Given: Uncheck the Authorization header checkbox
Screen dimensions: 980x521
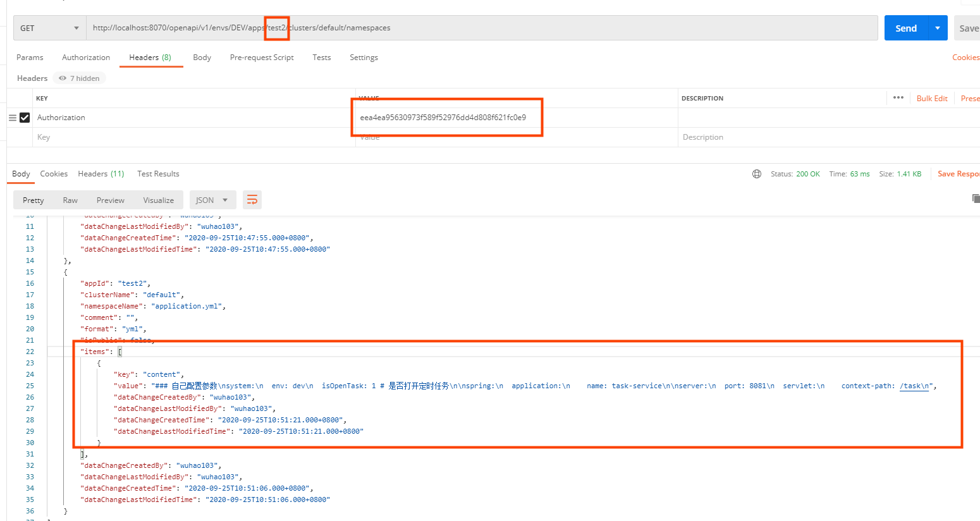Looking at the screenshot, I should [x=24, y=118].
